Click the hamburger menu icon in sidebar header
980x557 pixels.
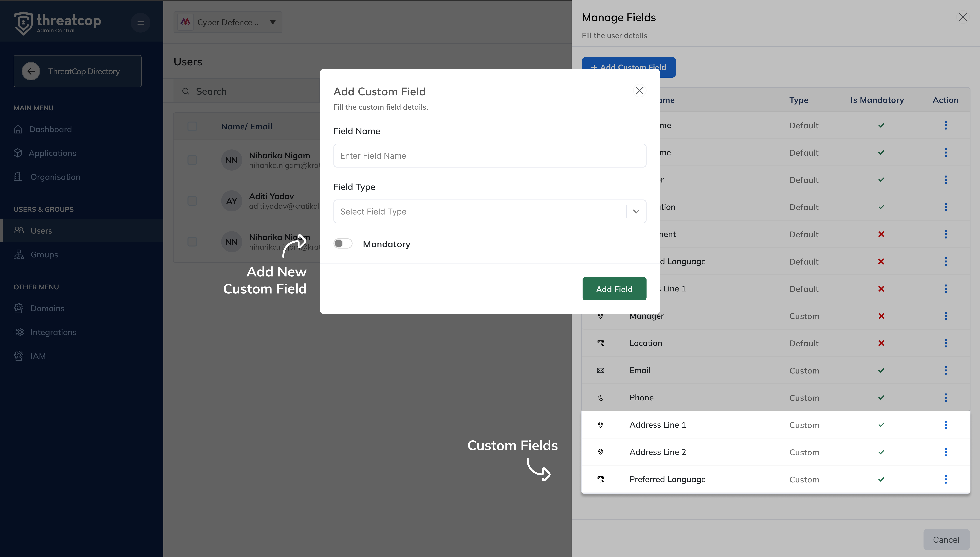click(x=141, y=23)
